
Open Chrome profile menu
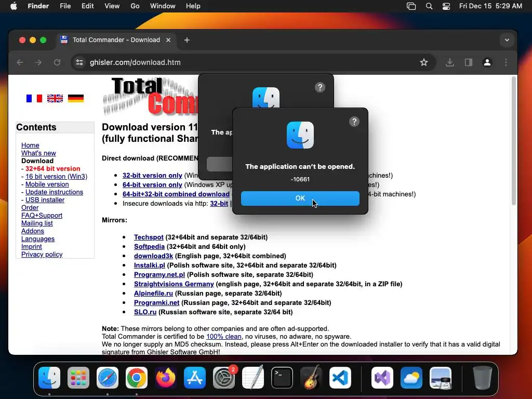tap(487, 62)
